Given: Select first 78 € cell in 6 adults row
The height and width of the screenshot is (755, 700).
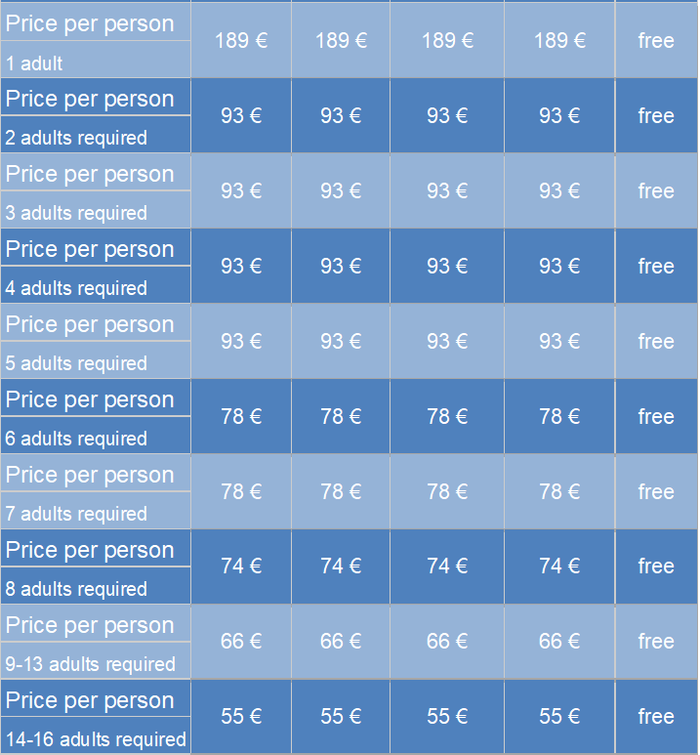Looking at the screenshot, I should [x=241, y=416].
